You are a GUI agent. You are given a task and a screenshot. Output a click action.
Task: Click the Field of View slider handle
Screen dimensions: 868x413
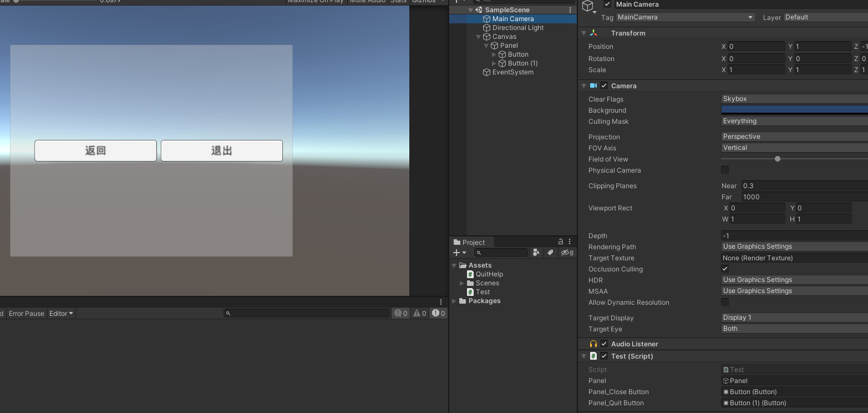click(x=778, y=159)
